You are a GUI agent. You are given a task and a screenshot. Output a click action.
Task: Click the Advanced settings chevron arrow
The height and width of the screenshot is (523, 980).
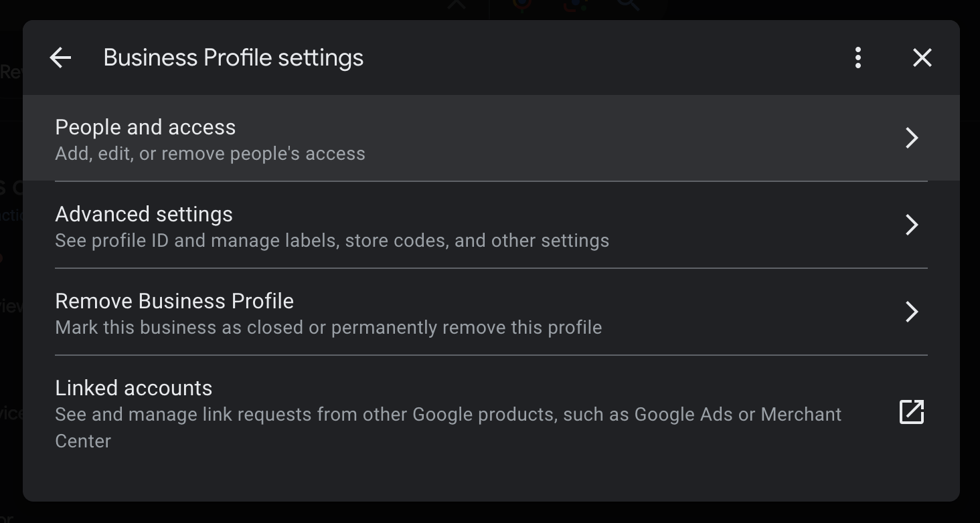(x=911, y=225)
